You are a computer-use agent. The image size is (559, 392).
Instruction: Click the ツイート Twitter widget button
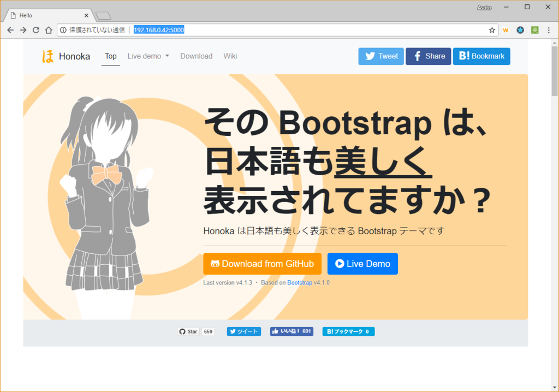pyautogui.click(x=244, y=332)
